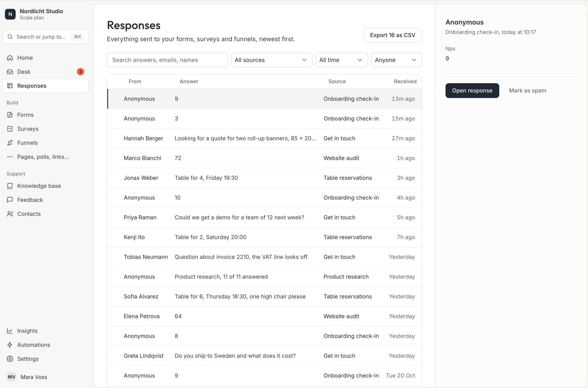
Task: Click the Mara Voss avatar
Action: (11, 377)
